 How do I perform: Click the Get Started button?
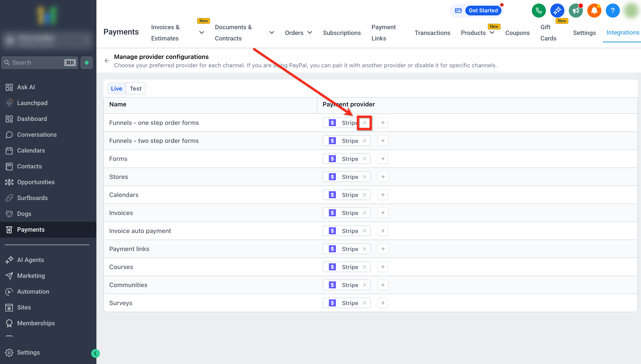click(483, 11)
